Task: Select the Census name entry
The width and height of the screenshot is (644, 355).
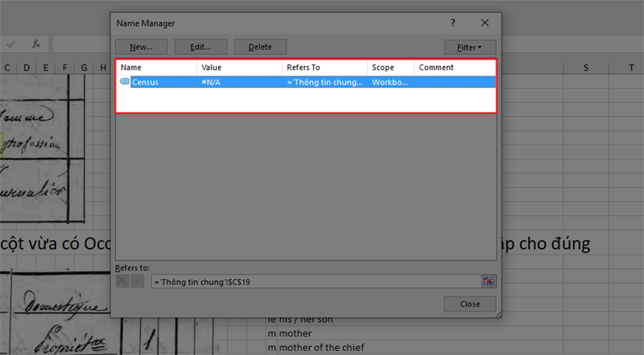Action: click(x=307, y=82)
